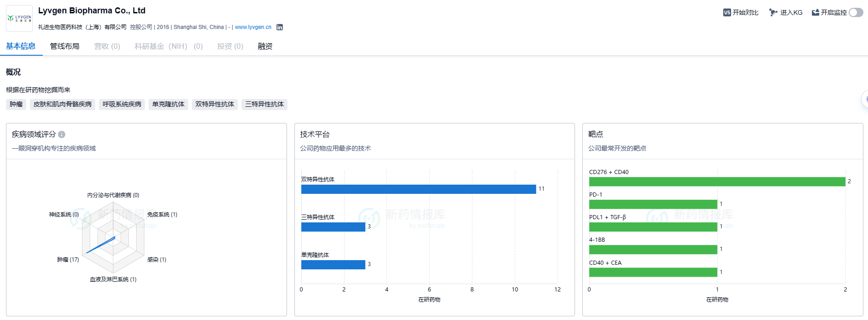Click the blue 双特异性抗体 bar showing 11

coord(418,189)
